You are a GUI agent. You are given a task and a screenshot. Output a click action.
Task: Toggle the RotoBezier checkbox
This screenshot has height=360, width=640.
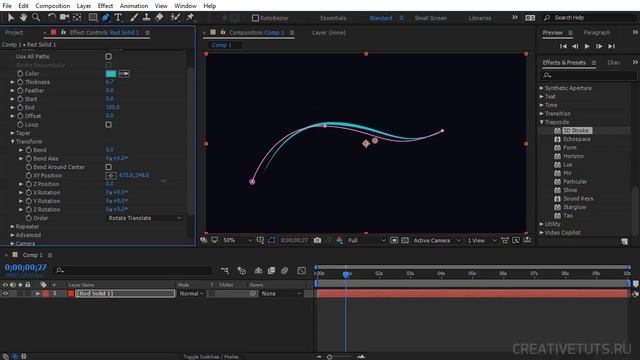click(x=255, y=18)
